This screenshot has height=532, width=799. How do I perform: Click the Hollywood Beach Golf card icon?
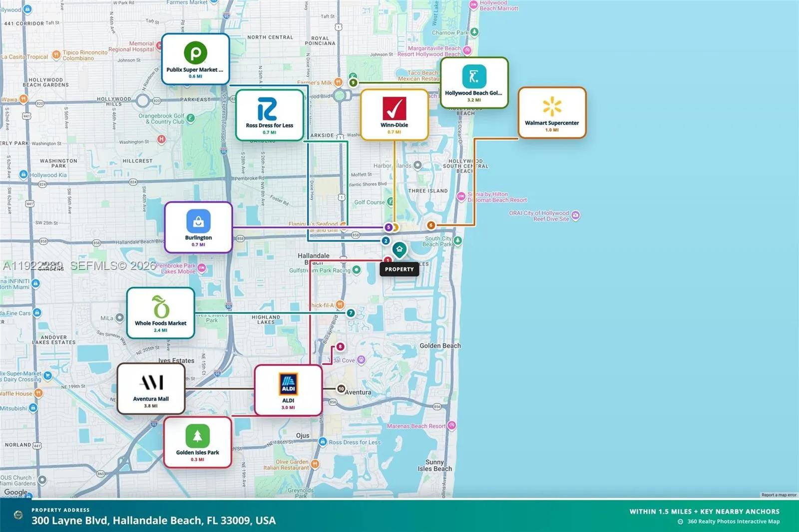(x=474, y=76)
